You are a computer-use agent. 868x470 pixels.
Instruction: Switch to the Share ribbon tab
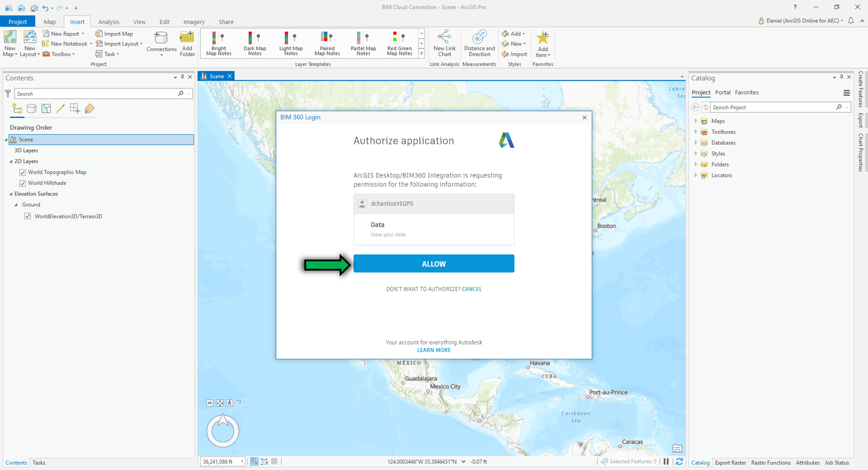tap(226, 22)
